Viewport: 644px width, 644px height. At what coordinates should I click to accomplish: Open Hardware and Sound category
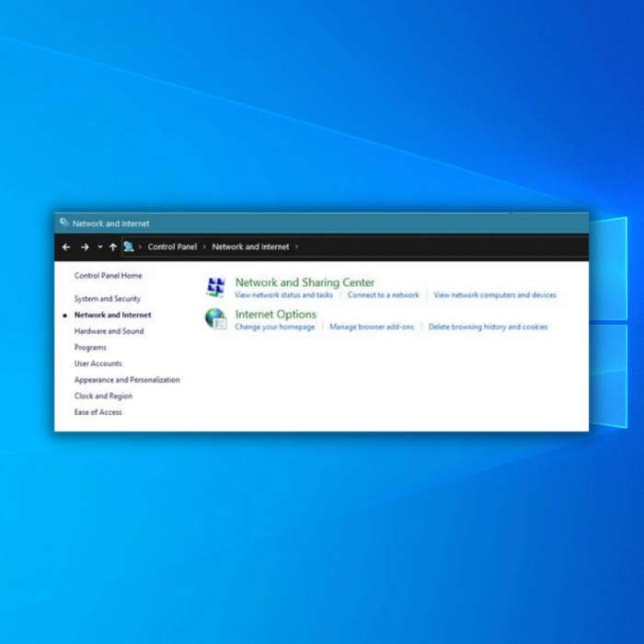tap(109, 331)
